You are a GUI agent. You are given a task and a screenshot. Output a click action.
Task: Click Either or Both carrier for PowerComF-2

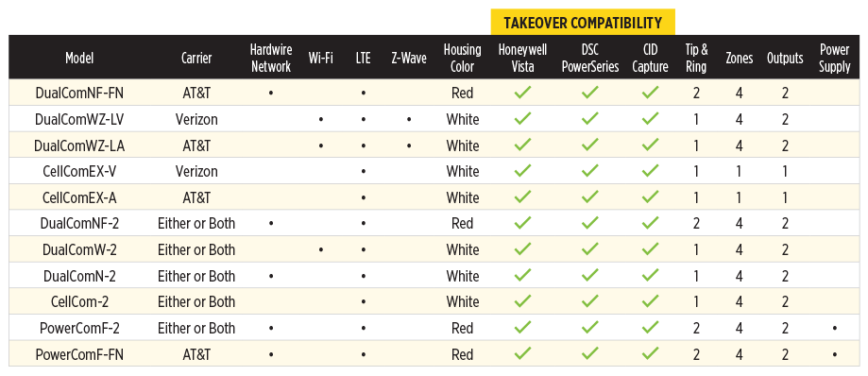click(x=196, y=328)
